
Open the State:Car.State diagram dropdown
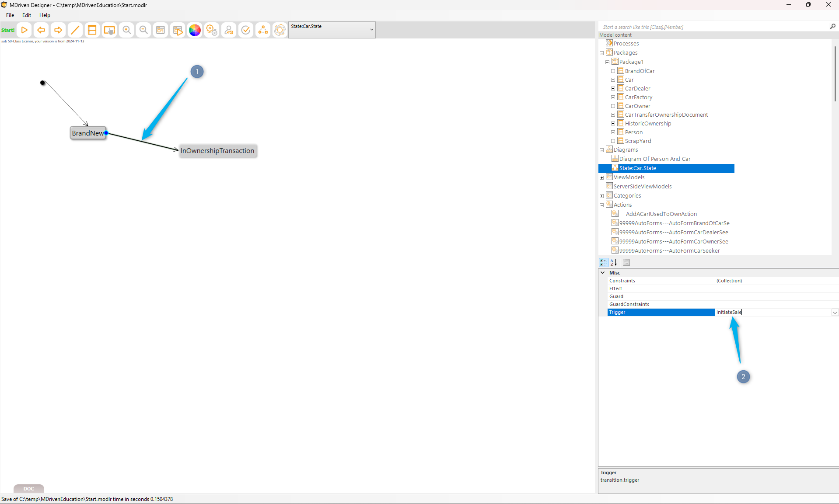point(371,30)
